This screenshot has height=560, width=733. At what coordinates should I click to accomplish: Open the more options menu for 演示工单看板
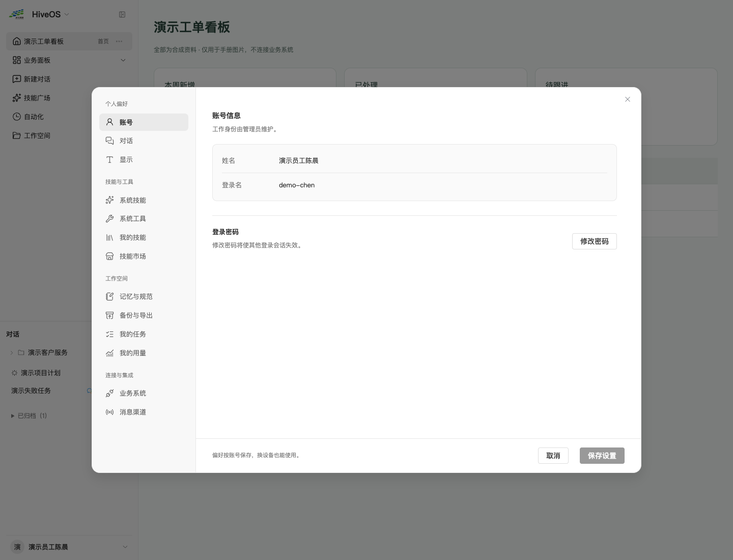[x=119, y=41]
